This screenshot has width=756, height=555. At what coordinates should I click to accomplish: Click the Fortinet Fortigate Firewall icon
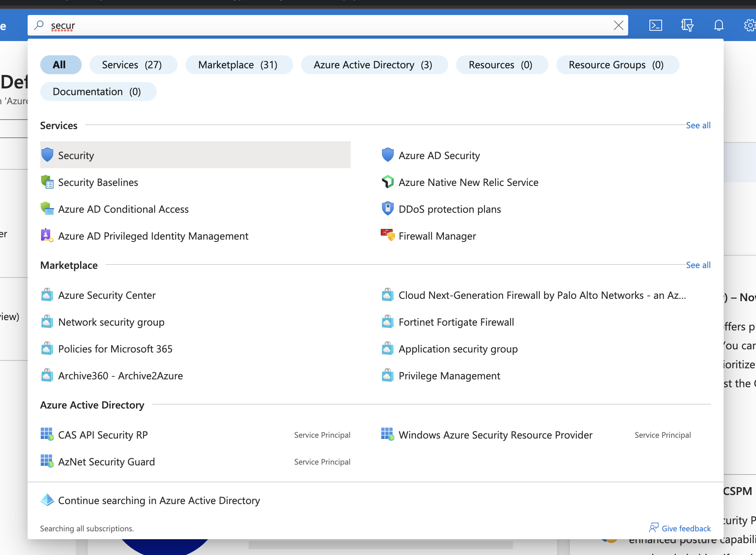tap(388, 322)
